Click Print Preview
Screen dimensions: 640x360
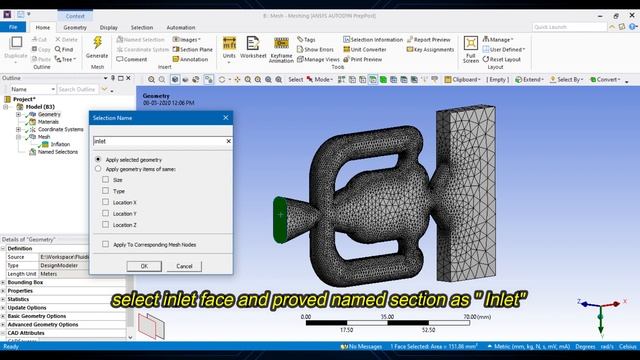tap(362, 59)
